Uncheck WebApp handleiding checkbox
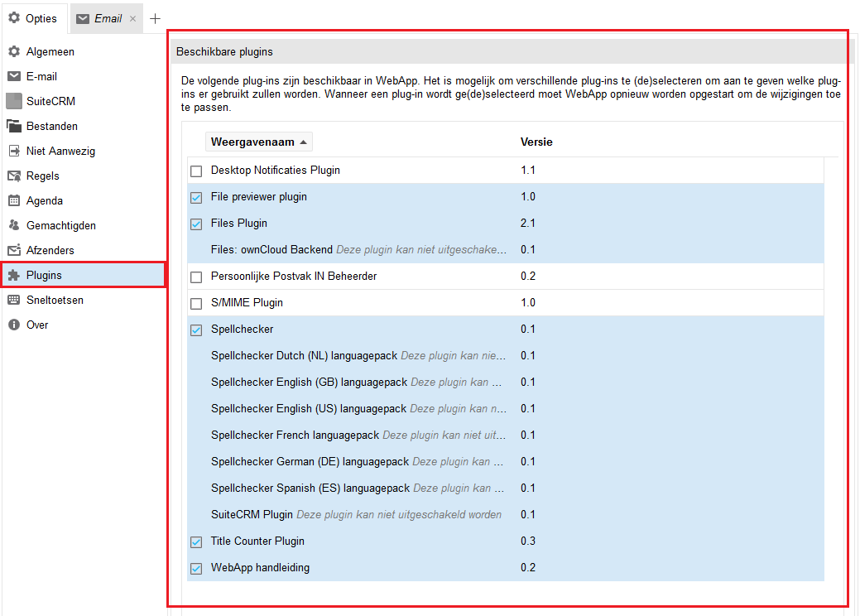The height and width of the screenshot is (616, 860). point(196,568)
